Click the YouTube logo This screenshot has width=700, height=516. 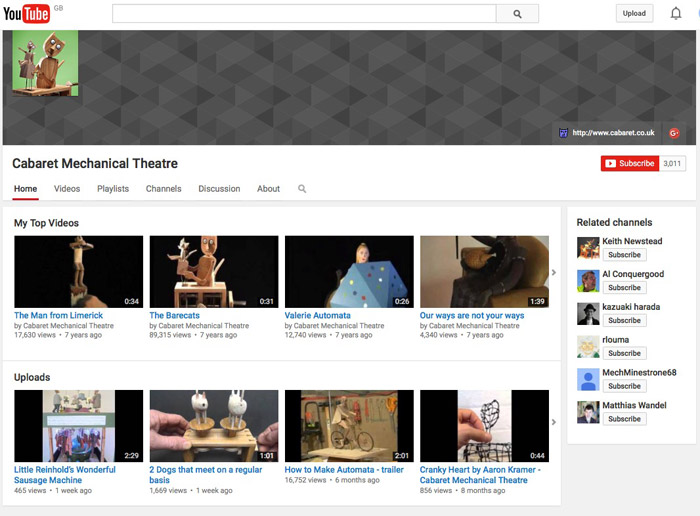26,13
